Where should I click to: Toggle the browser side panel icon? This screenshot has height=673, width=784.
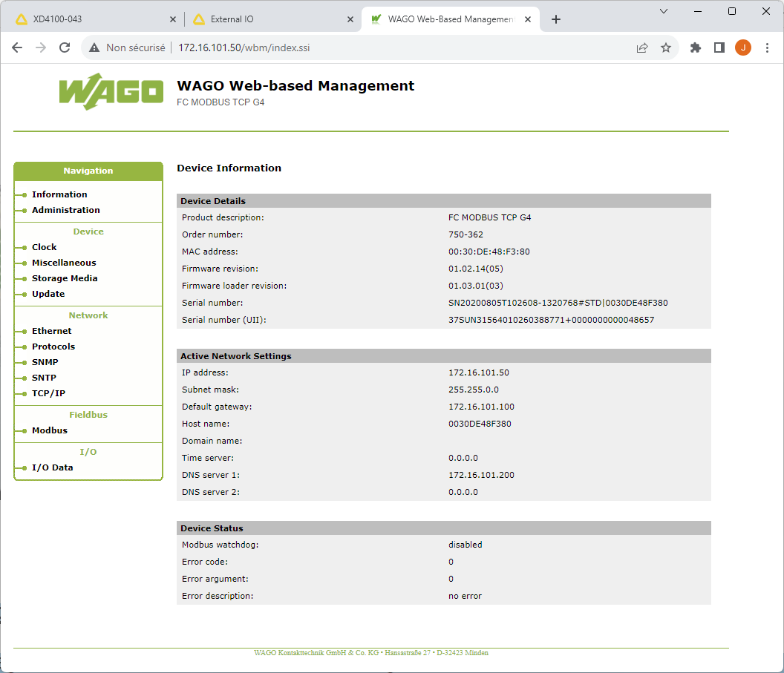719,47
